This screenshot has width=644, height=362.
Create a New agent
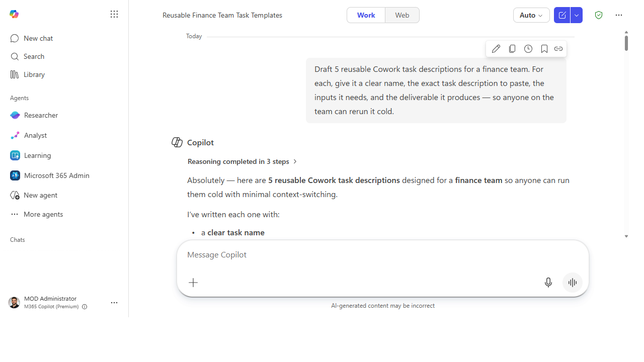coord(64,195)
